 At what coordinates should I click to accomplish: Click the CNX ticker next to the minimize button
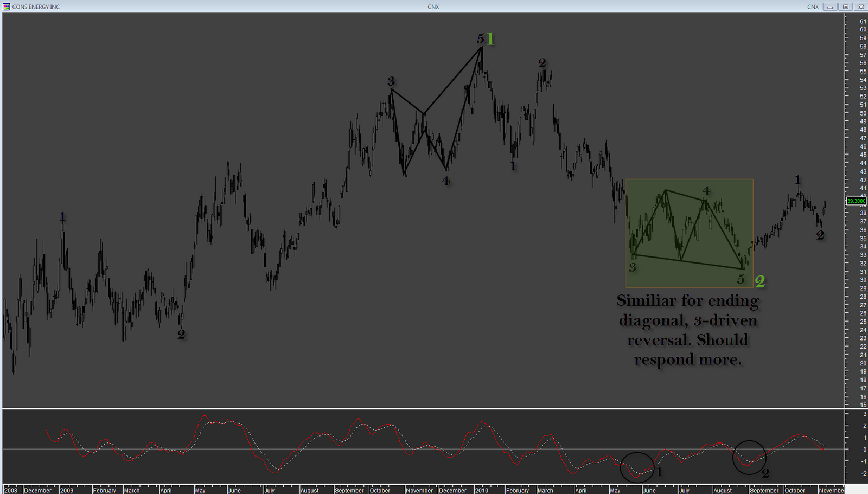813,7
